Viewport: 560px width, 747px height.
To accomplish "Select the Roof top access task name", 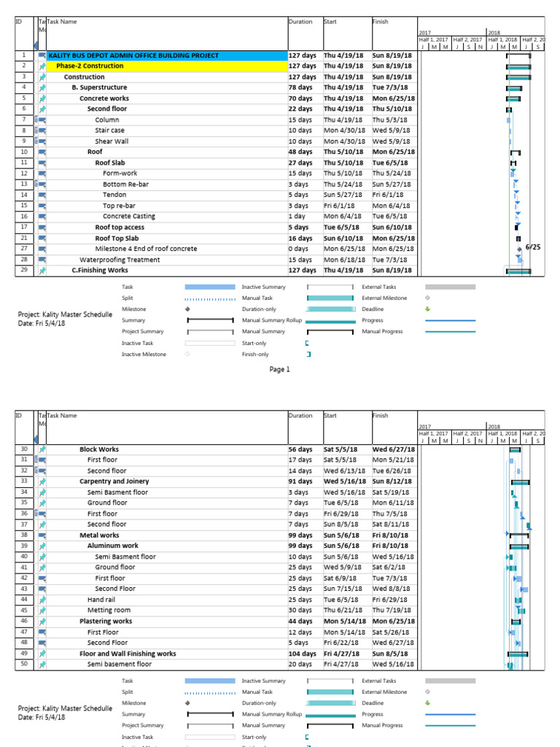I will click(x=120, y=228).
